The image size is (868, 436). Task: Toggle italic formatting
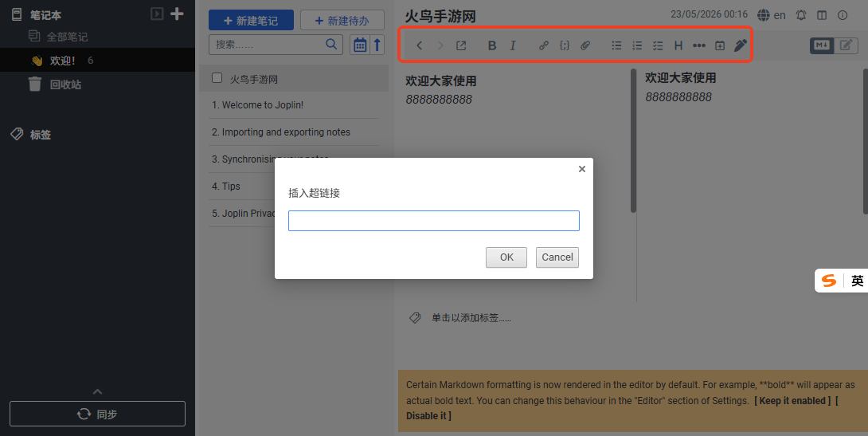[513, 45]
